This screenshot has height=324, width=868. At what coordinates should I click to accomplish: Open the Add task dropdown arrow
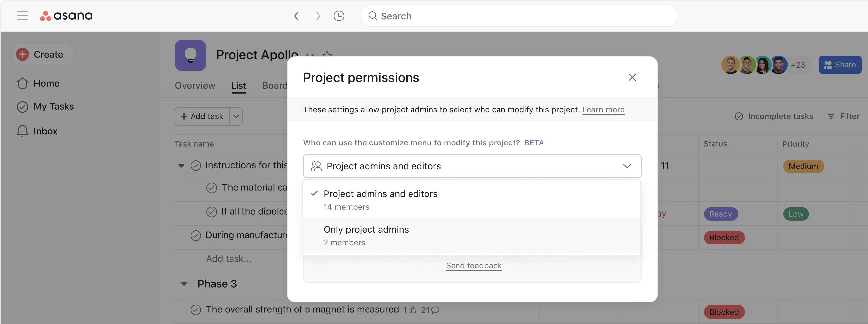[x=236, y=116]
